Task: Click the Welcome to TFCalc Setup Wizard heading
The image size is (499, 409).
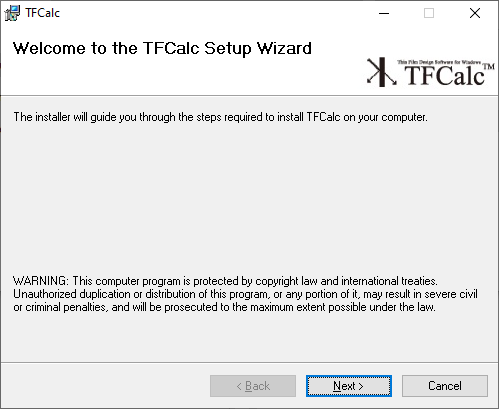Action: click(x=162, y=48)
